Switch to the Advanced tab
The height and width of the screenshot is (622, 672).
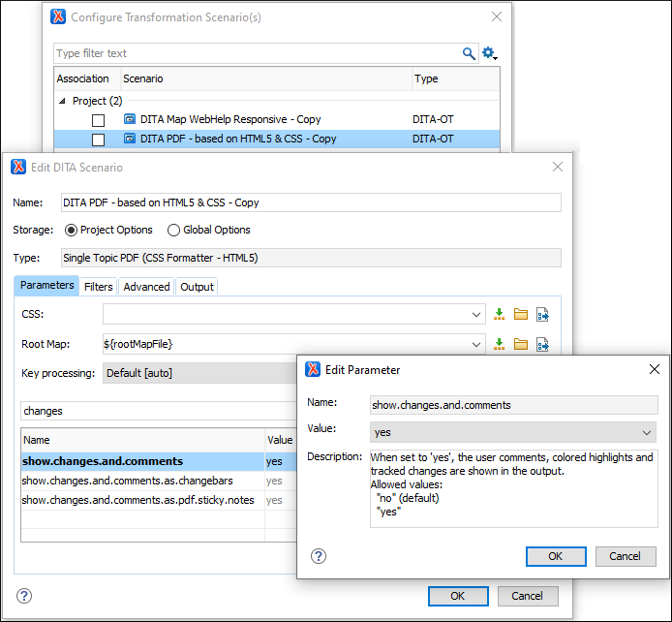[x=147, y=287]
